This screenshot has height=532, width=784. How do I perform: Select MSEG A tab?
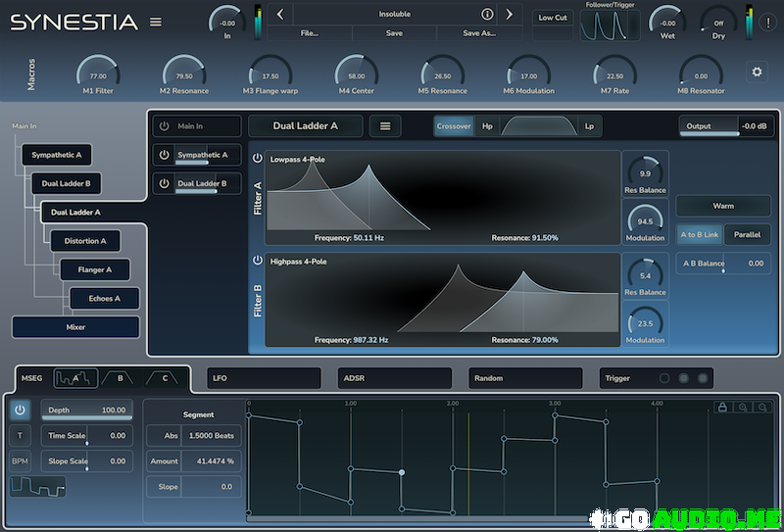tap(75, 378)
